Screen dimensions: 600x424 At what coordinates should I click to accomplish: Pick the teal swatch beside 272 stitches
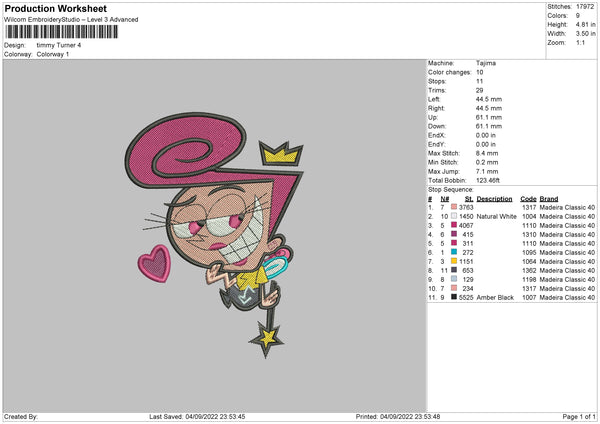454,252
